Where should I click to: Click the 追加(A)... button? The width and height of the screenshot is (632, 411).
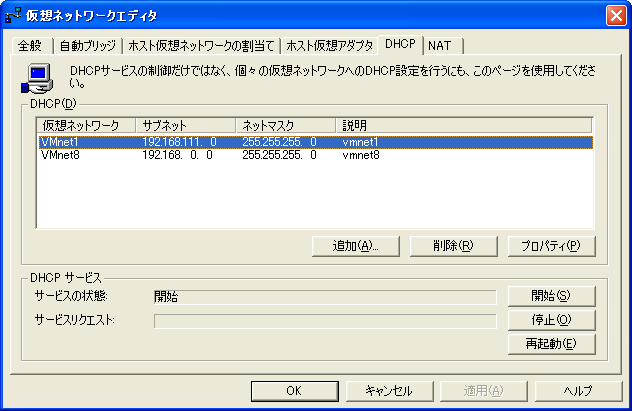click(x=356, y=246)
